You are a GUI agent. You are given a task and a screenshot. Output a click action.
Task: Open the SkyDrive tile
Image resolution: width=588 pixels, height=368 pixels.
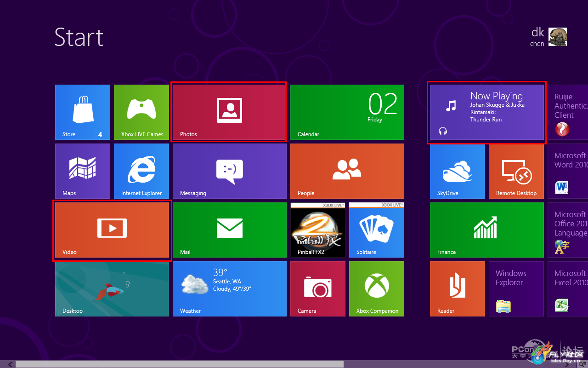[458, 171]
